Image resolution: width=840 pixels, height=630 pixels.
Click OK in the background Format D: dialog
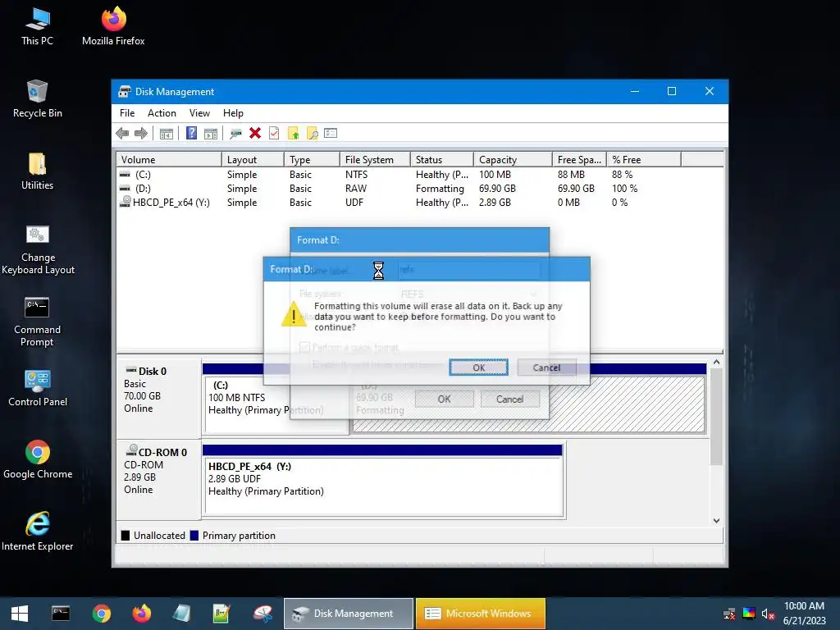point(444,399)
